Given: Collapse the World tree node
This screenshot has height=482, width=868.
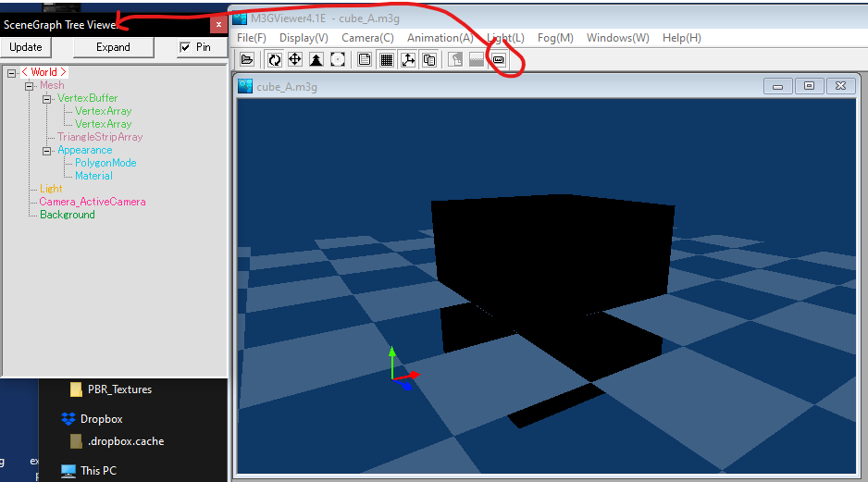Looking at the screenshot, I should [12, 73].
